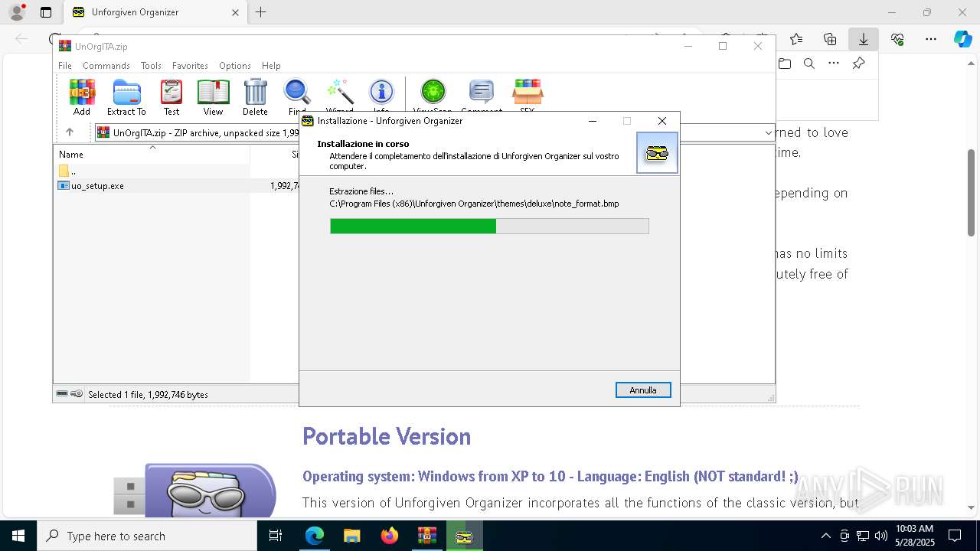Open the notification center icon
Screen dimensions: 980x551
(955, 536)
